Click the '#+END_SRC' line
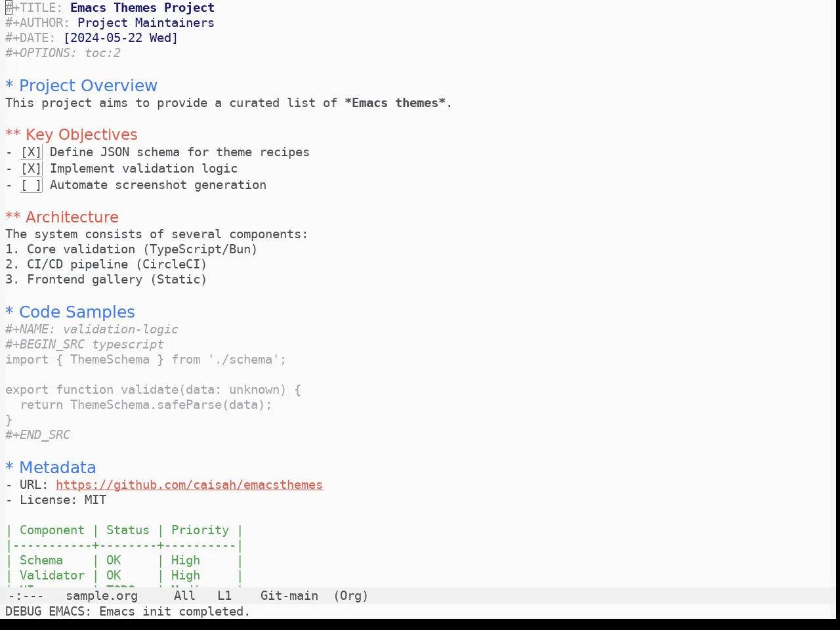This screenshot has height=630, width=840. [37, 435]
